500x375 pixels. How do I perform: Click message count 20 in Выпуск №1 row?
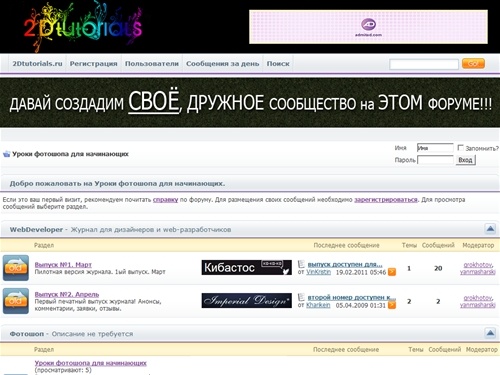click(x=438, y=268)
